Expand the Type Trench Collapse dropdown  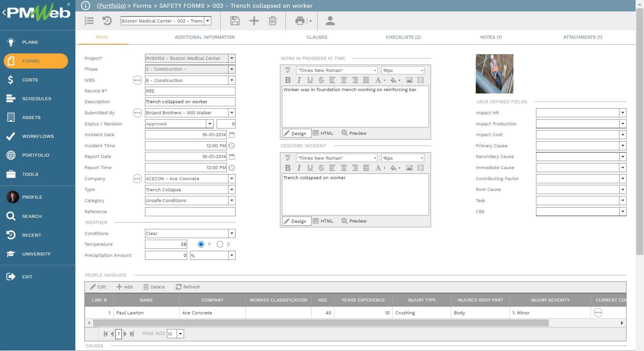(x=231, y=190)
